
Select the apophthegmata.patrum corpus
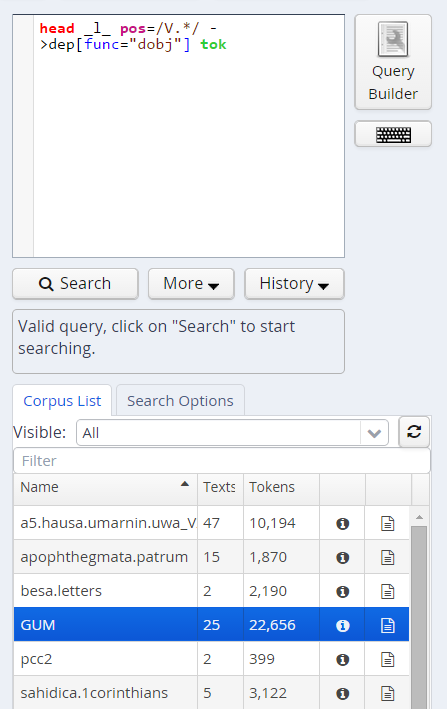point(211,557)
